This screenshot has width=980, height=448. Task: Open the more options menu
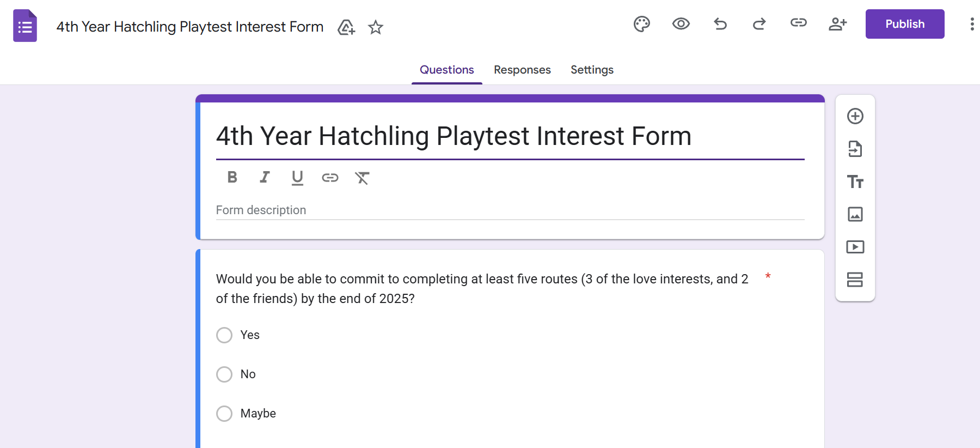(972, 24)
